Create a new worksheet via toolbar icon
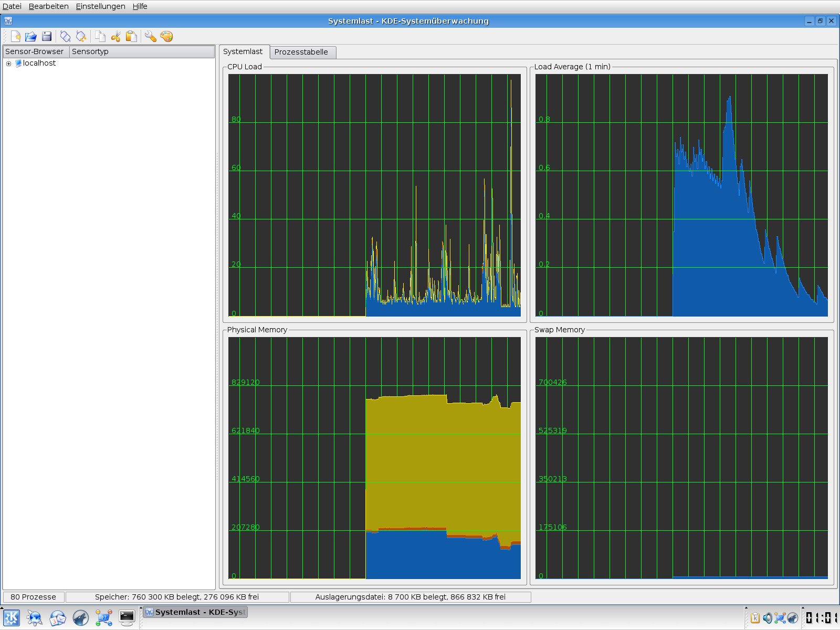This screenshot has width=840, height=630. 15,36
